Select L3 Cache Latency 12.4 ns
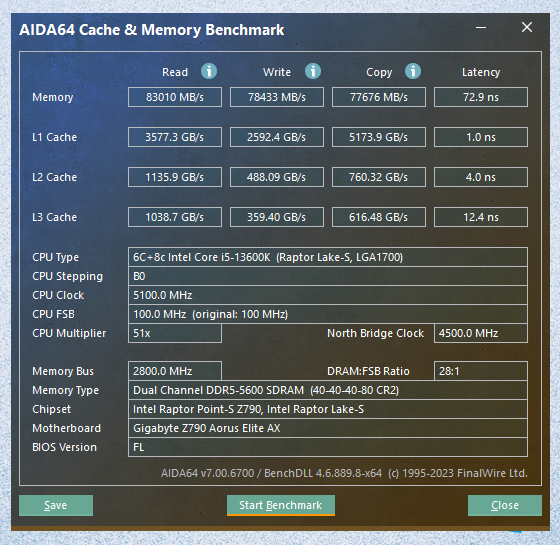The width and height of the screenshot is (560, 545). [x=481, y=217]
